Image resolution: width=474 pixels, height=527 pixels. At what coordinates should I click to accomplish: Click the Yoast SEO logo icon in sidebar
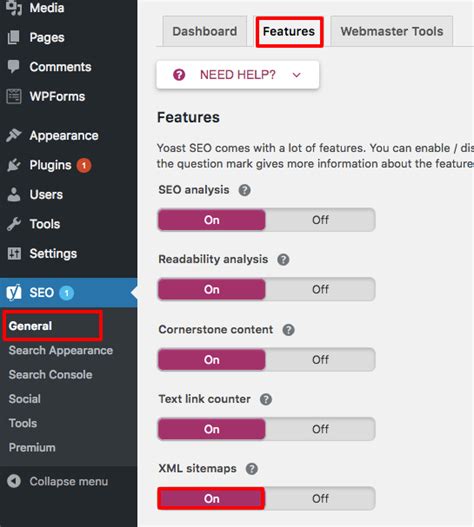click(14, 292)
